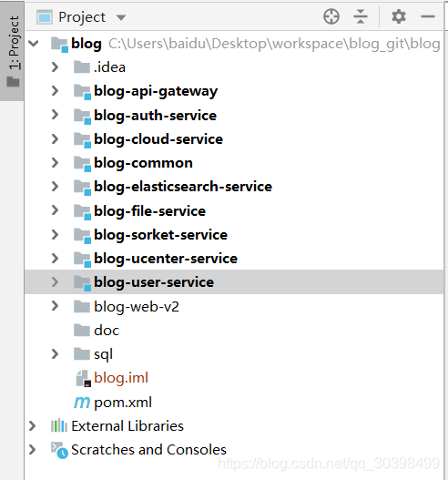Select blog-auth-service in the tree
448x480 pixels.
(x=155, y=116)
